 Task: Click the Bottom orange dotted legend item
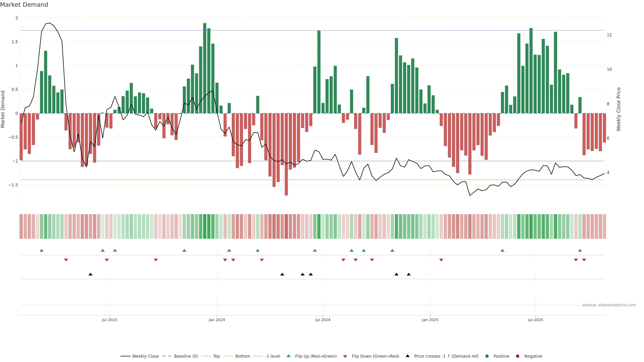[x=242, y=356]
